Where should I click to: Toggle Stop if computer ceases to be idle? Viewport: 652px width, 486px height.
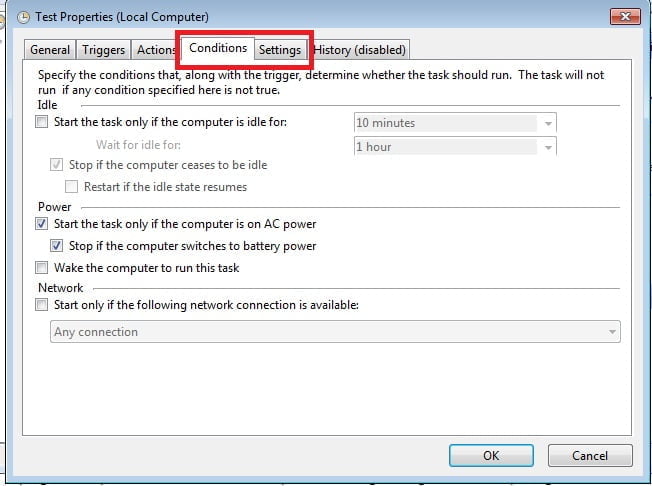tap(57, 165)
